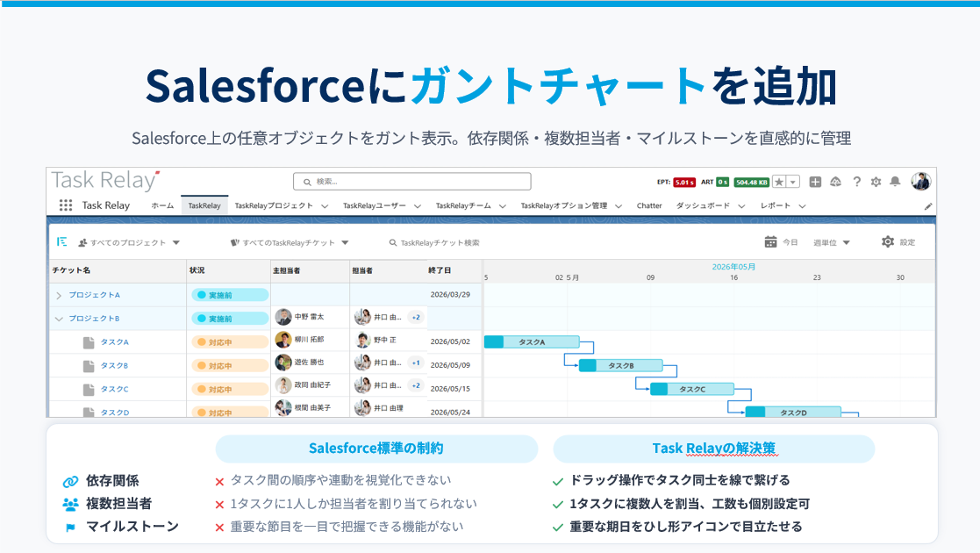Click the 政岡 由紀子 avatar photo
This screenshot has height=553, width=980.
tap(283, 385)
